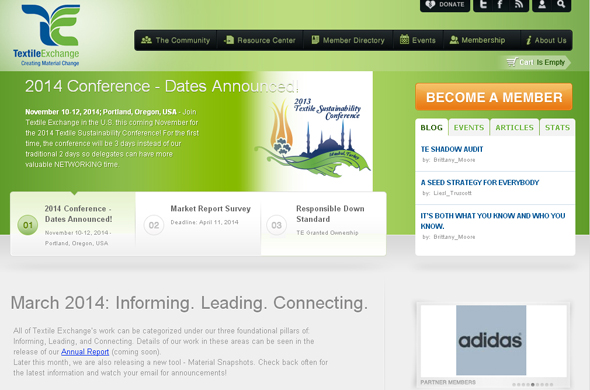This screenshot has height=390, width=590.
Task: Open the Annual Report link
Action: click(85, 352)
